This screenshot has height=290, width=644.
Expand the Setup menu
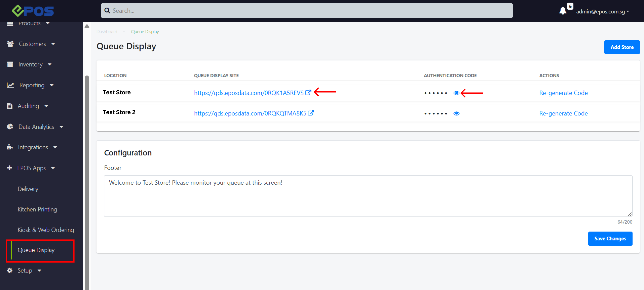click(x=25, y=271)
